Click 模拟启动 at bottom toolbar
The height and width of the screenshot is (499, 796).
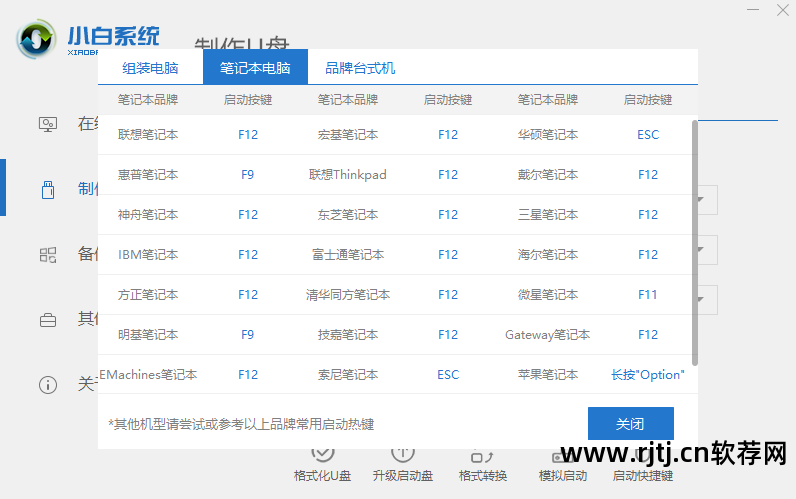pos(563,476)
